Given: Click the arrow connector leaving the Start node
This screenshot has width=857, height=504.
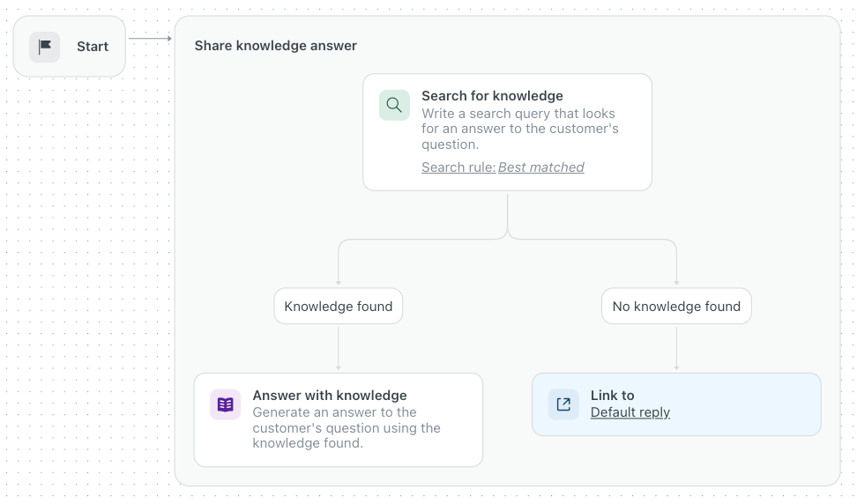Looking at the screenshot, I should pos(150,39).
